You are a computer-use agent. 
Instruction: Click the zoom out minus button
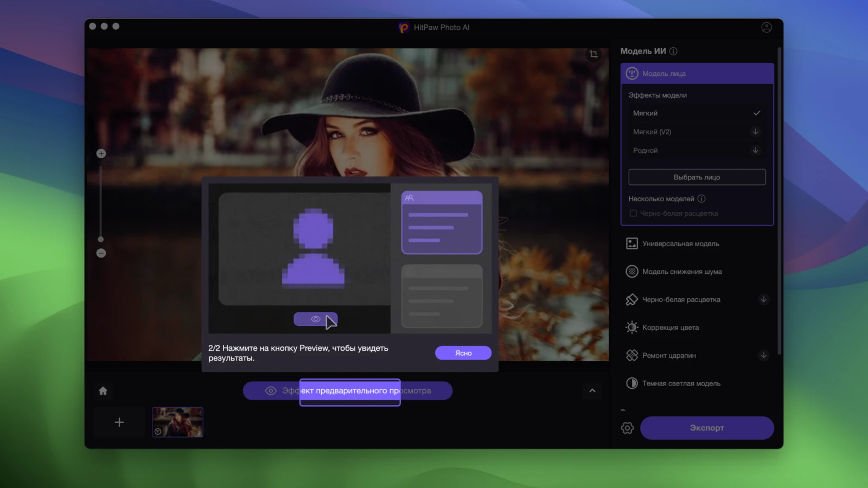[x=101, y=253]
